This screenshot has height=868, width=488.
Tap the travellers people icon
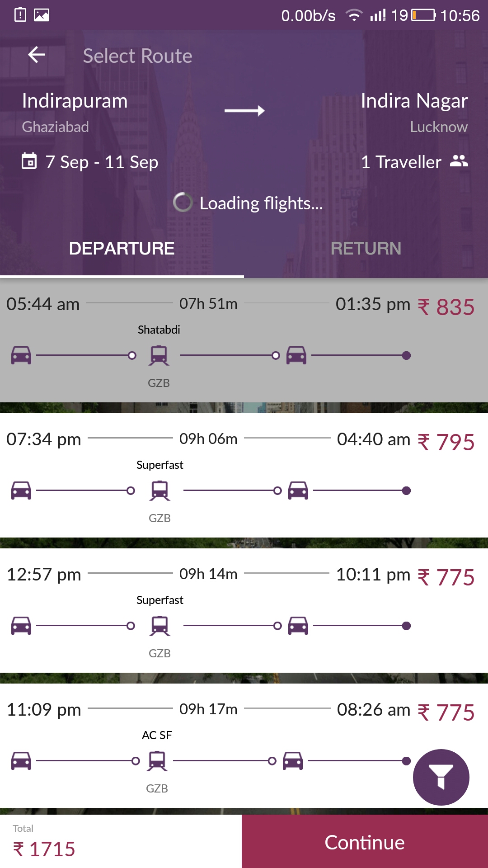click(459, 161)
